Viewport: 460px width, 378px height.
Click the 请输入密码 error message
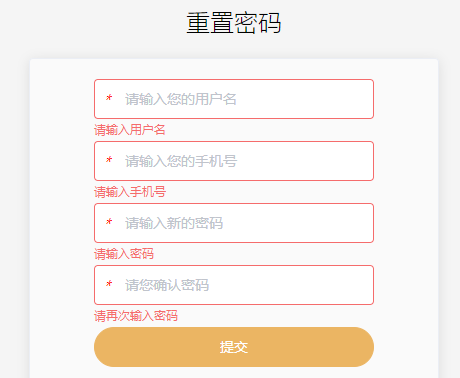[124, 254]
